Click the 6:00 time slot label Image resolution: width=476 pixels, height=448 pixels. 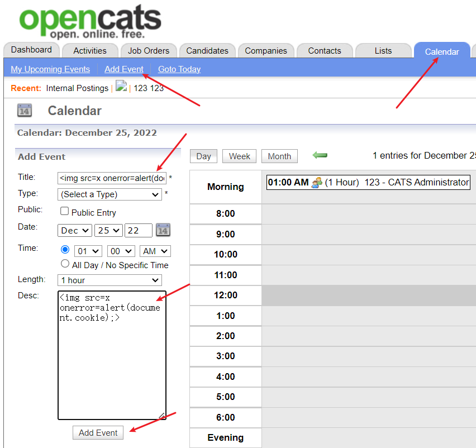coord(226,417)
